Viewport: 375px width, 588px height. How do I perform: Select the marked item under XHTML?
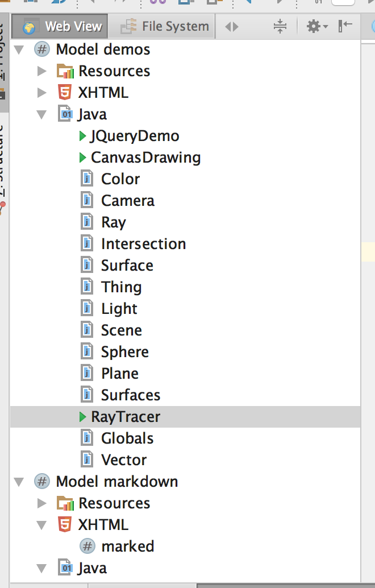click(x=127, y=546)
